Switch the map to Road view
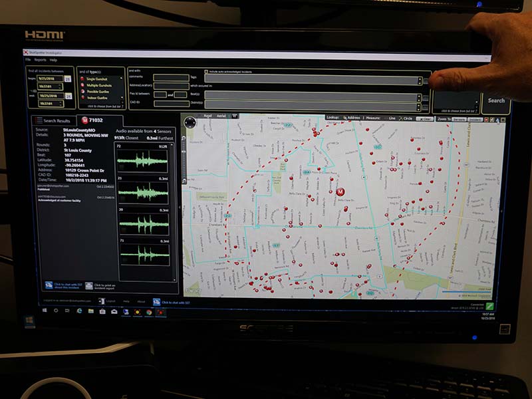 coord(207,116)
